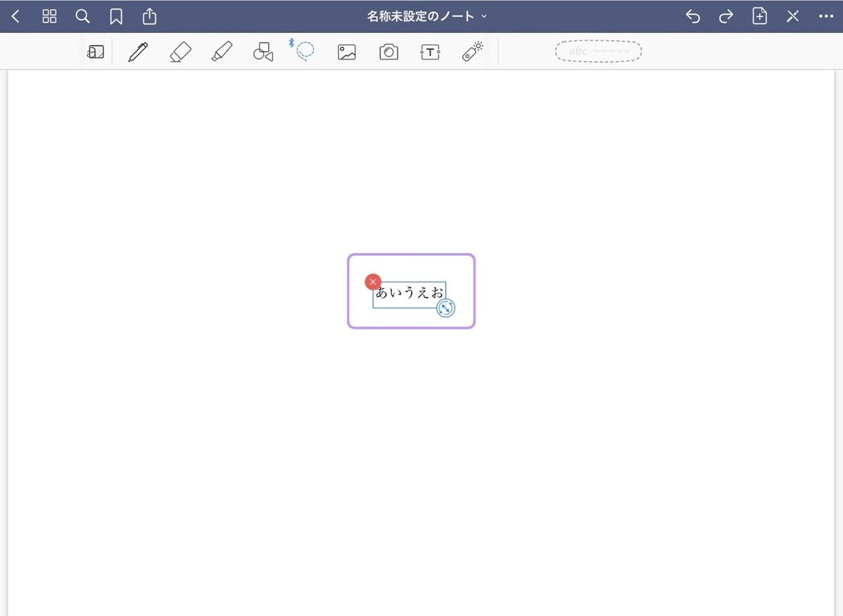843x616 pixels.
Task: Go back using the left chevron
Action: tap(15, 16)
